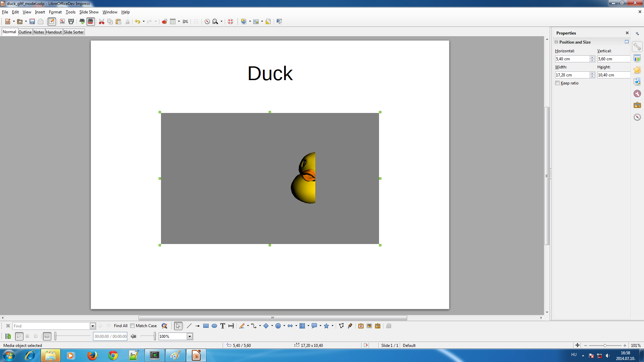This screenshot has height=362, width=644.
Task: Expand the Find field dropdown arrow
Action: point(93,326)
